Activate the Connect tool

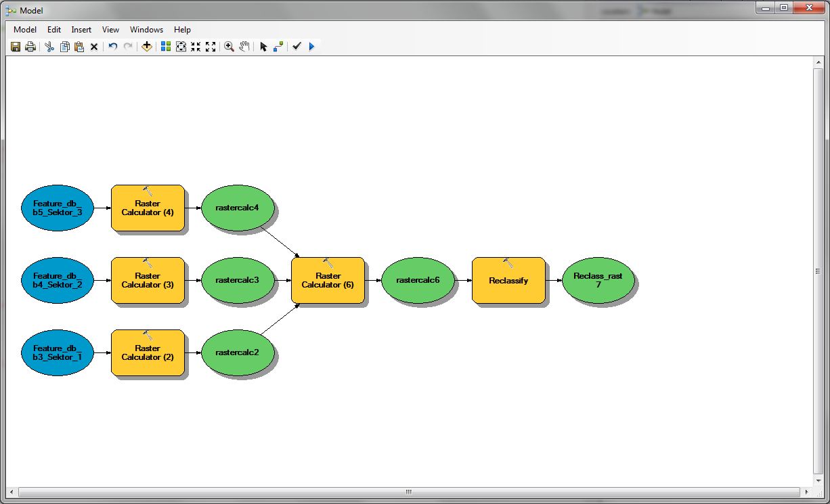pos(278,47)
